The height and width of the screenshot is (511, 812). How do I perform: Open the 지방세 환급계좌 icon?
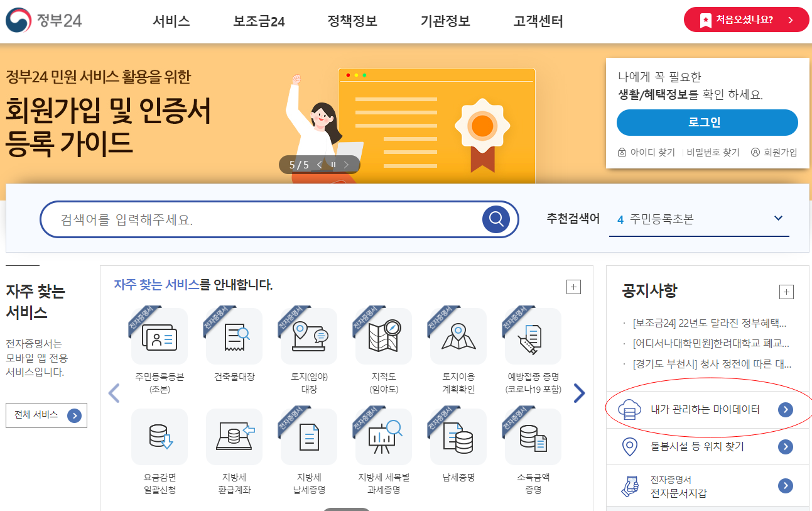(x=234, y=437)
